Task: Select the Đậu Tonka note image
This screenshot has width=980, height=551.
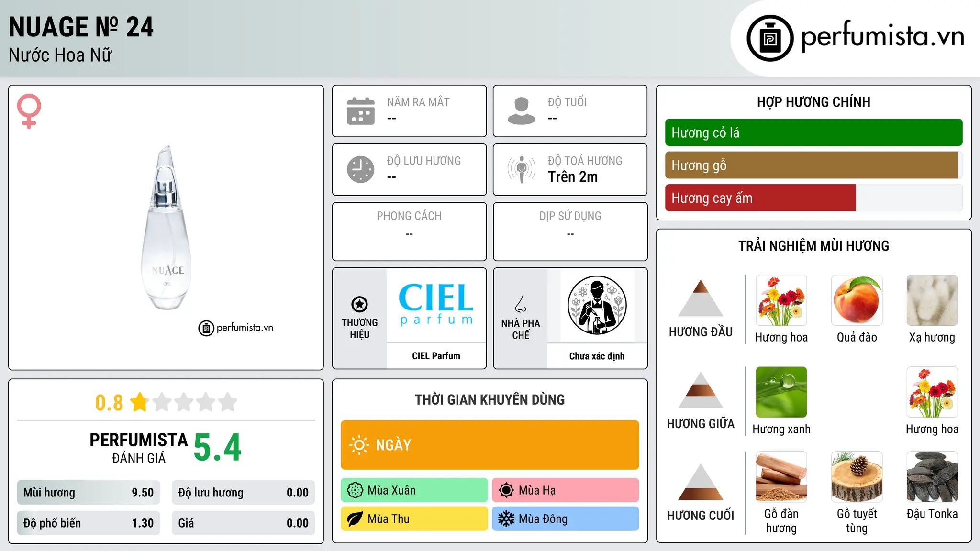Action: tap(932, 477)
